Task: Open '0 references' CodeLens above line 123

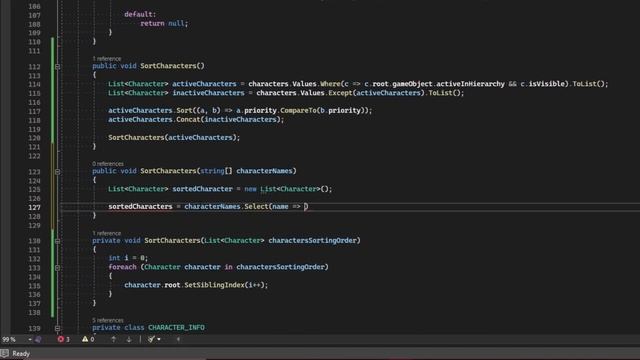Action: (108, 164)
